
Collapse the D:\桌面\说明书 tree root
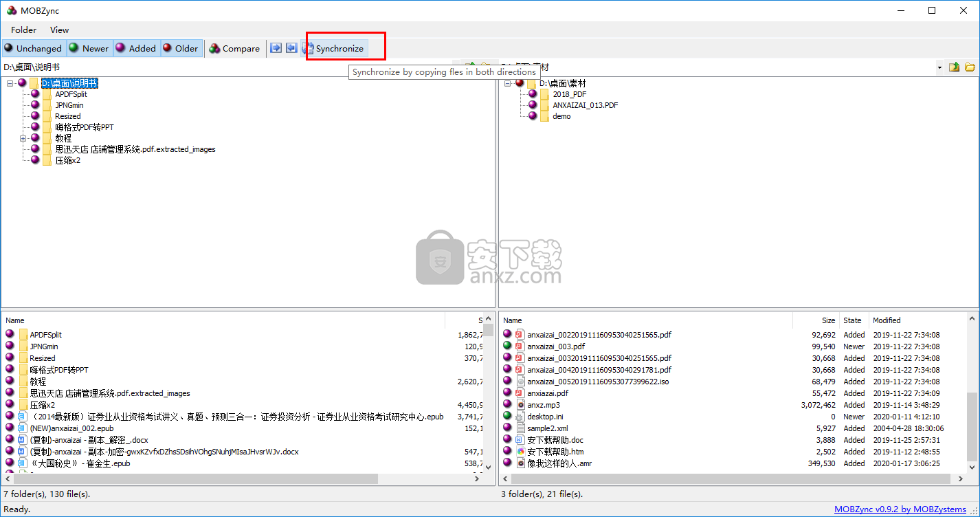coord(10,83)
